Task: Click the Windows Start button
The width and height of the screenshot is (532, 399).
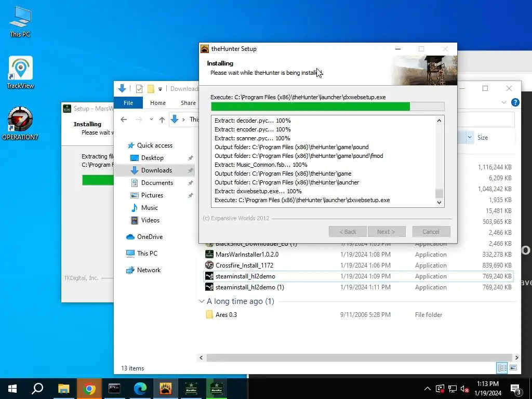Action: (x=12, y=389)
